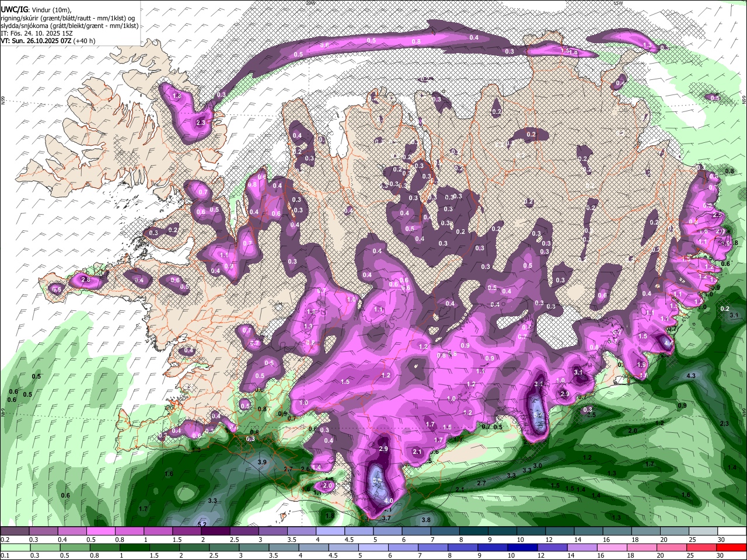Screen dimensions: 747x560
Task: Select the dark purple 2–2.5 snowfall legend swatch
Action: 215,531
